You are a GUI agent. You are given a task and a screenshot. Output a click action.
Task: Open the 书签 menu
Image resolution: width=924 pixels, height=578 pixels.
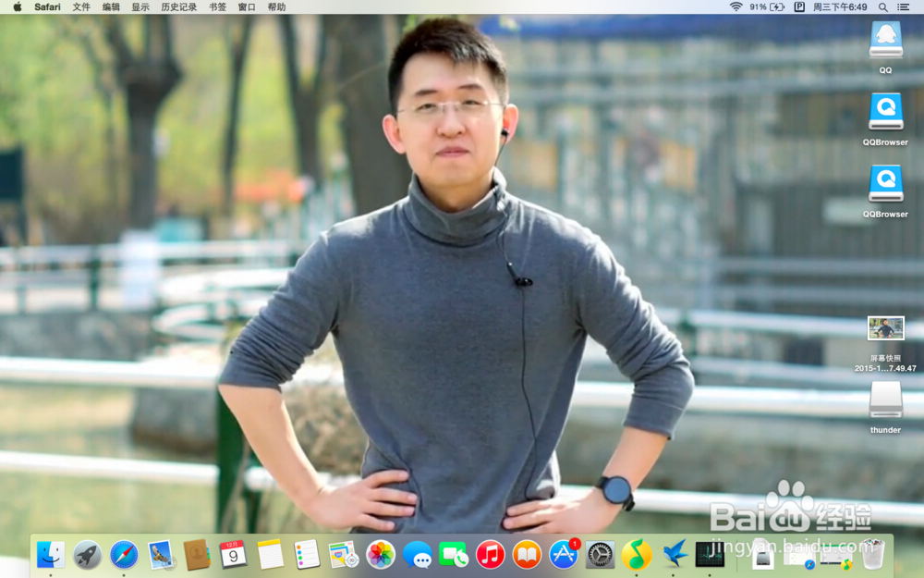pos(216,7)
